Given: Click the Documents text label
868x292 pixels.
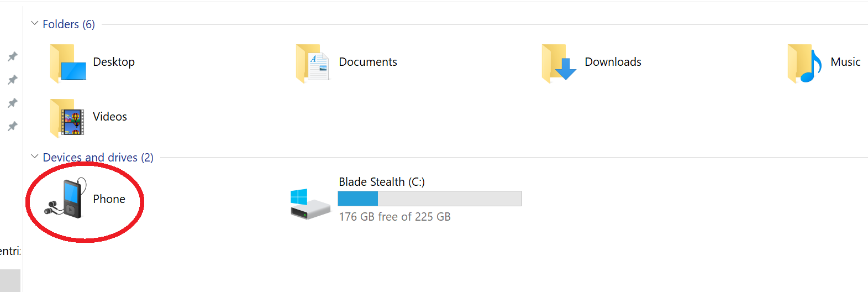Looking at the screenshot, I should pos(368,62).
